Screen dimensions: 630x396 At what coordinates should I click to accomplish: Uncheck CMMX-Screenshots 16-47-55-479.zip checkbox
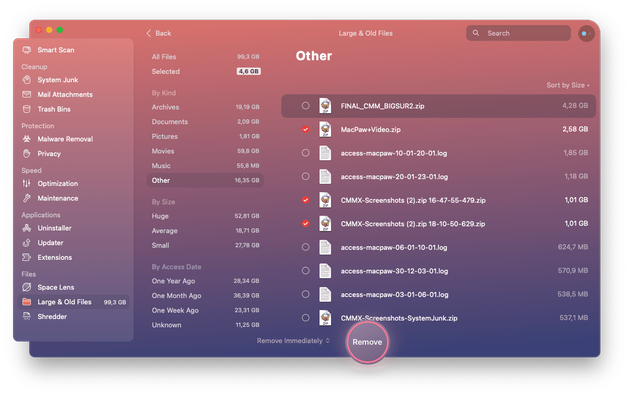coord(306,200)
